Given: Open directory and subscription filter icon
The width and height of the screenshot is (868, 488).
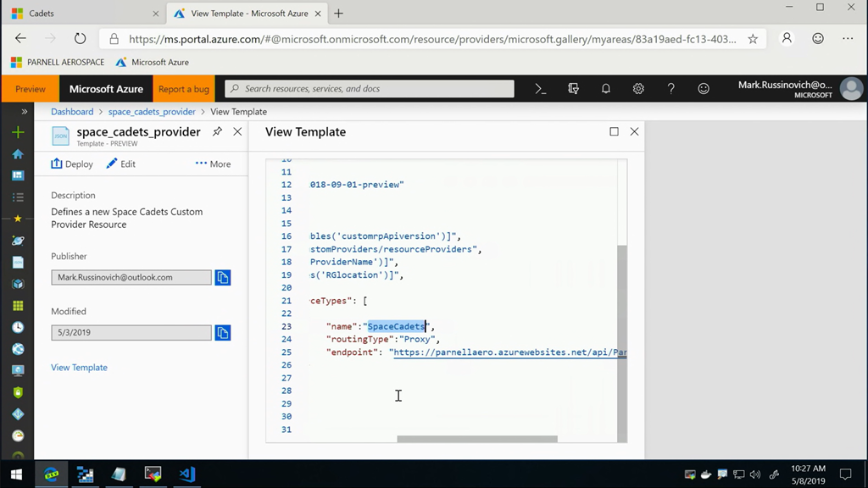Looking at the screenshot, I should click(x=573, y=89).
